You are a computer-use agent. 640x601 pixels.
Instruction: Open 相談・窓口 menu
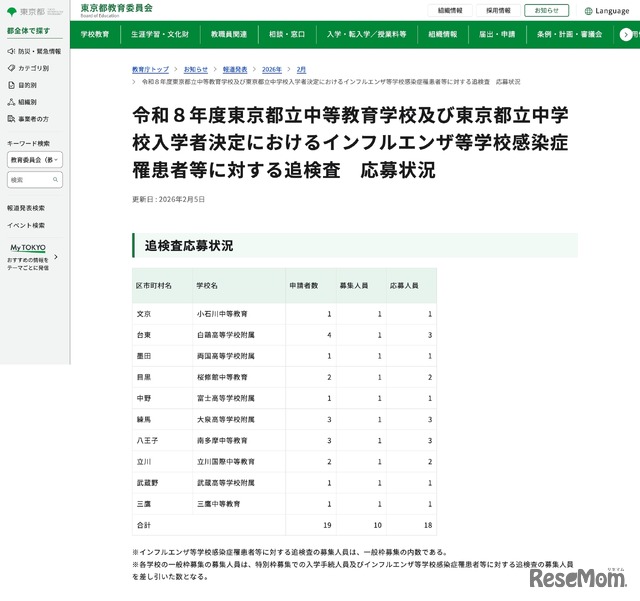tap(287, 34)
